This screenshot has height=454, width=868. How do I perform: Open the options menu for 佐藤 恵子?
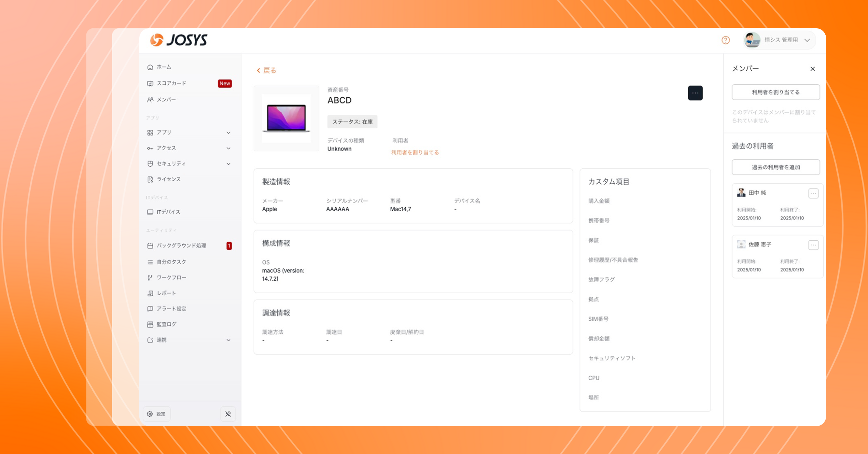[813, 245]
